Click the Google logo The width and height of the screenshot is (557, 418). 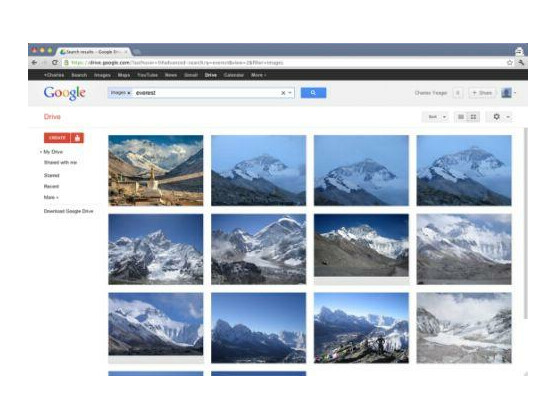pos(65,93)
